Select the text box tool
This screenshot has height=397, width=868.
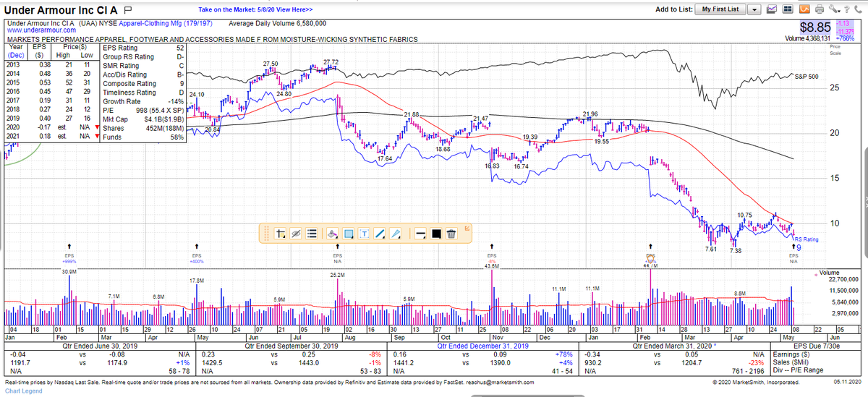pos(364,233)
